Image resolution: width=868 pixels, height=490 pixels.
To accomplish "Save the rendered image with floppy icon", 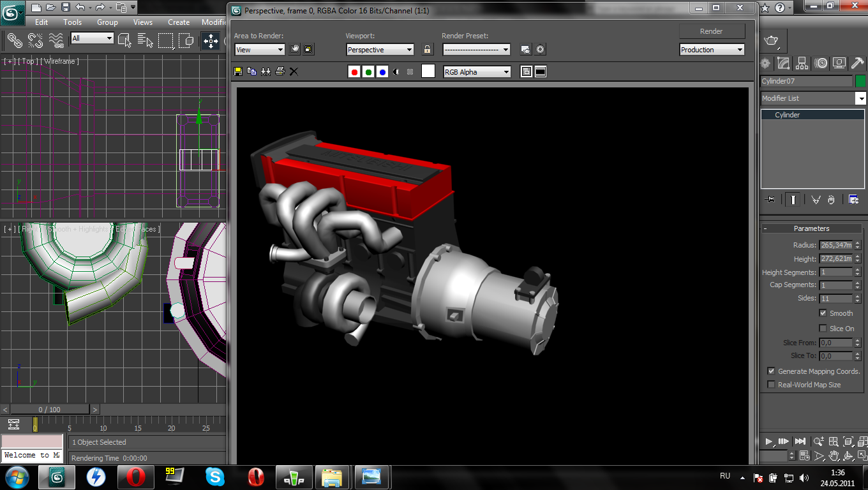I will [239, 71].
